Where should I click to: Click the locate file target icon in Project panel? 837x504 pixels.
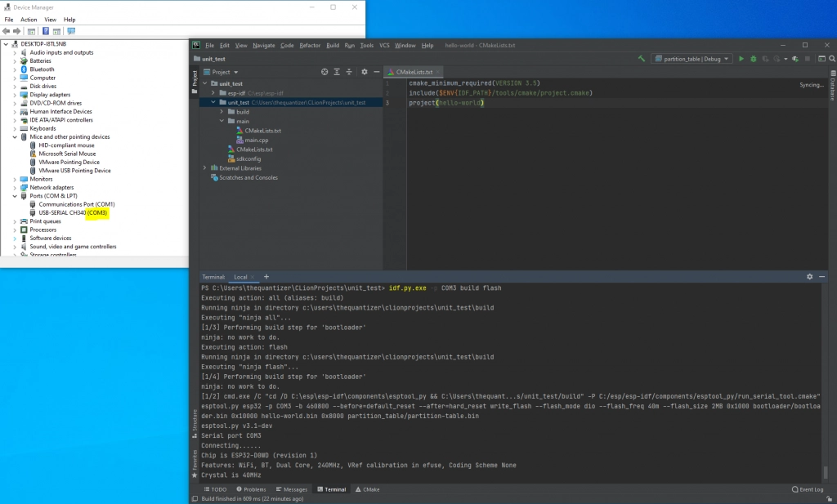(325, 72)
